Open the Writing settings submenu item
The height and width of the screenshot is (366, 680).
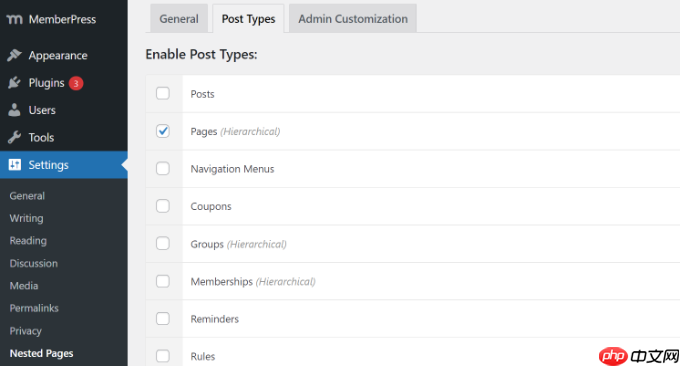point(26,218)
